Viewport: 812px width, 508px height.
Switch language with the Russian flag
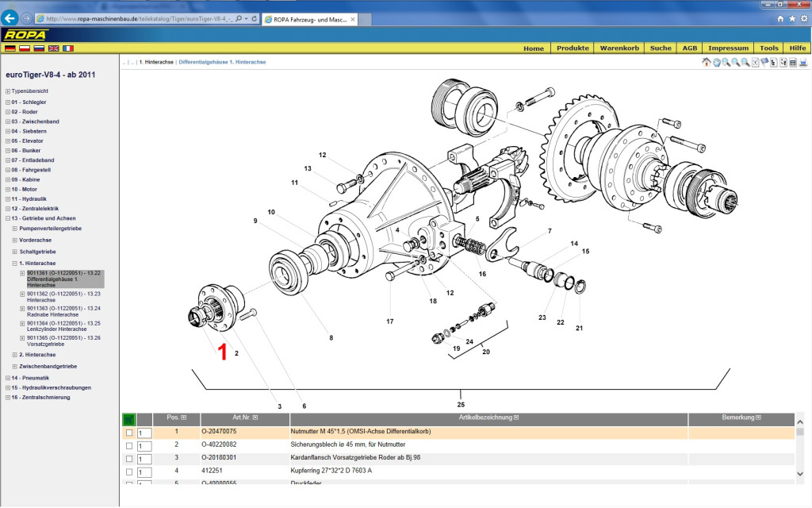click(x=39, y=48)
